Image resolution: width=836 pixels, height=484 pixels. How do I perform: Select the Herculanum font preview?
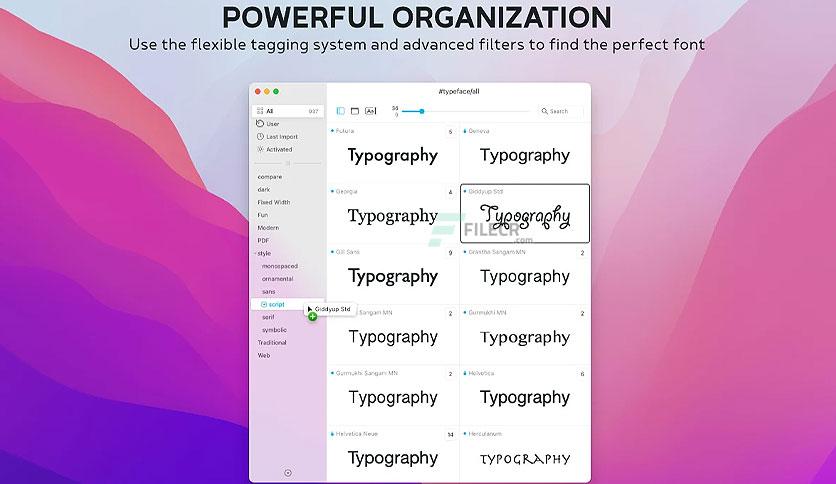525,459
